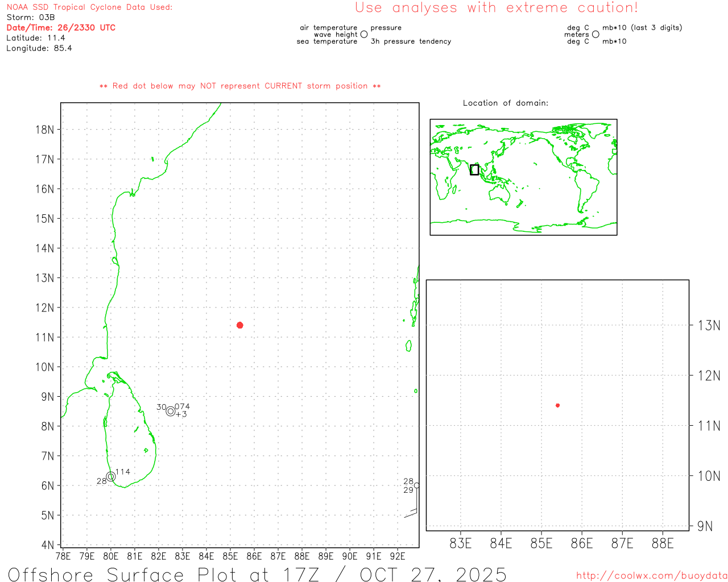Image resolution: width=728 pixels, height=582 pixels.
Task: Click the black domain box on world map
Action: (474, 169)
